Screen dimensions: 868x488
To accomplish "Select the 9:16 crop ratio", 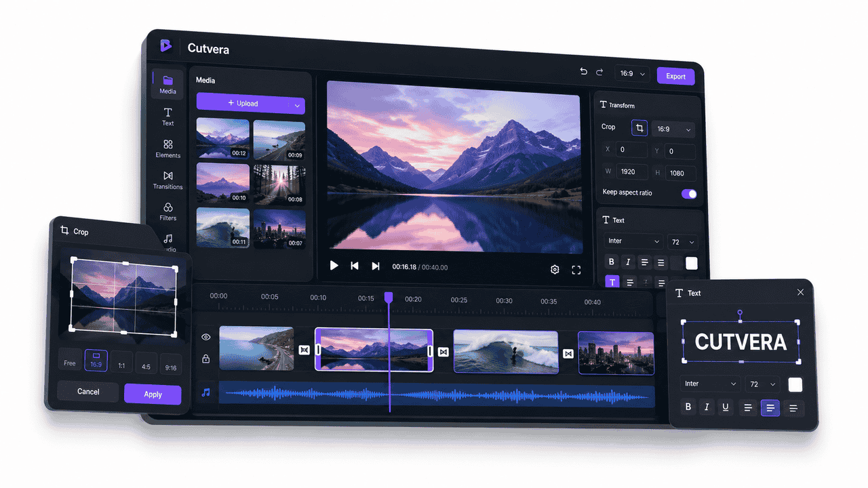I will coord(171,366).
